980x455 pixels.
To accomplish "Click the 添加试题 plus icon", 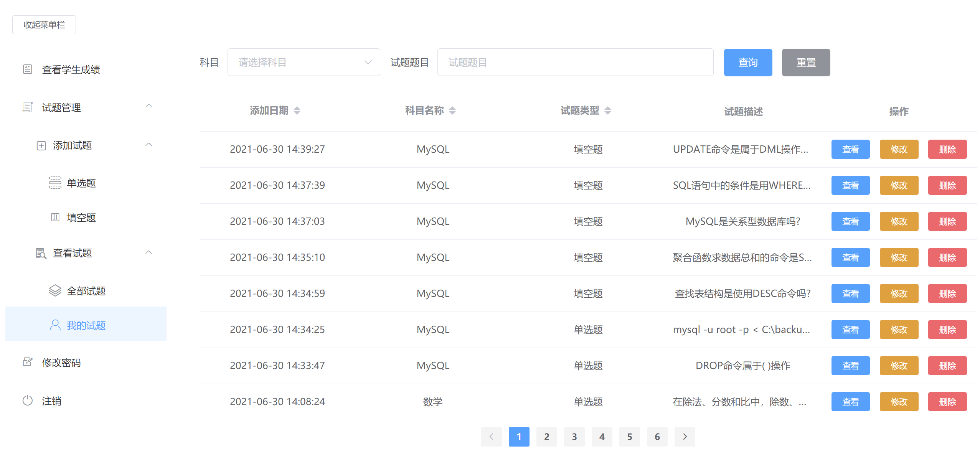I will tap(41, 146).
